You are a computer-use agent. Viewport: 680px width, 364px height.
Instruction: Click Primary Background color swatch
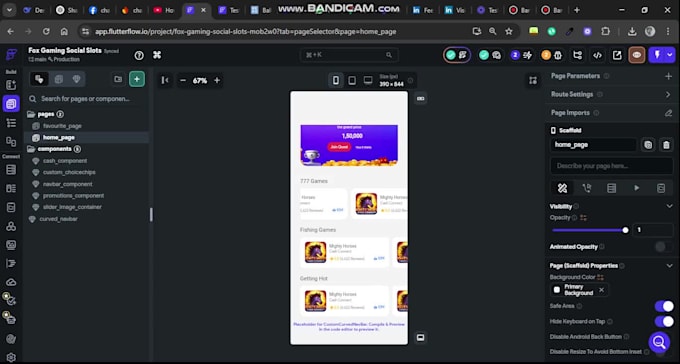(557, 290)
